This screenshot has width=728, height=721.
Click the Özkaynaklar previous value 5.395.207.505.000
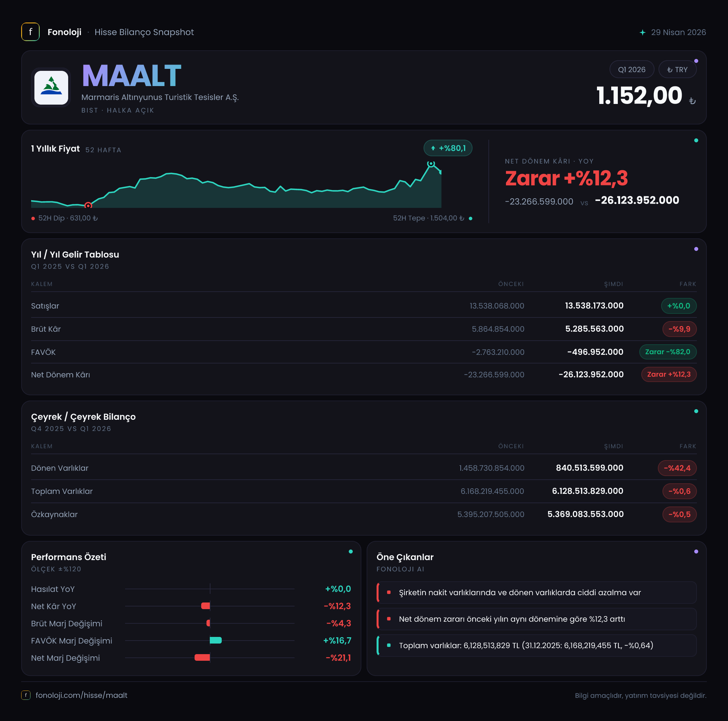[x=491, y=514]
